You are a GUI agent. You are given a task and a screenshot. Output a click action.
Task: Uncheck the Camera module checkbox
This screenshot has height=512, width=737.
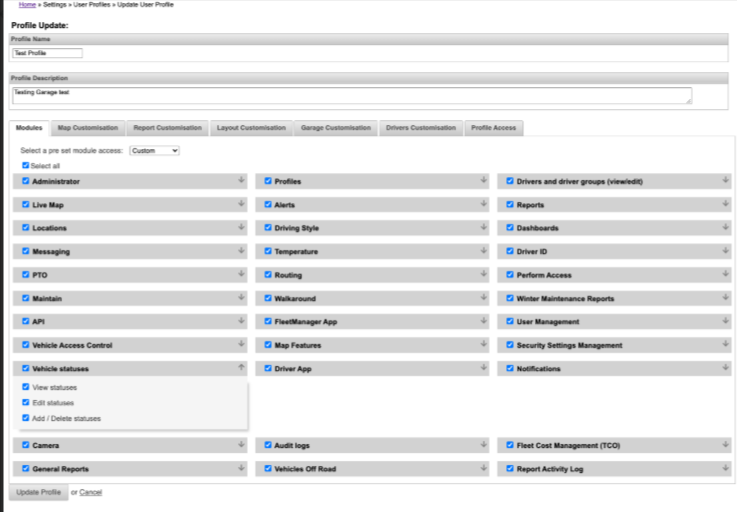tap(25, 445)
